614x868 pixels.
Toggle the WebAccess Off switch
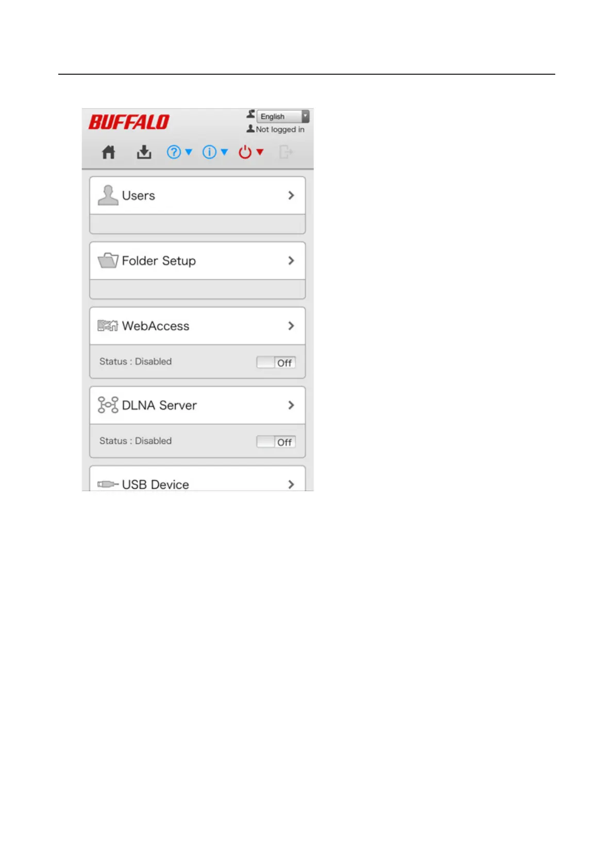(x=276, y=362)
